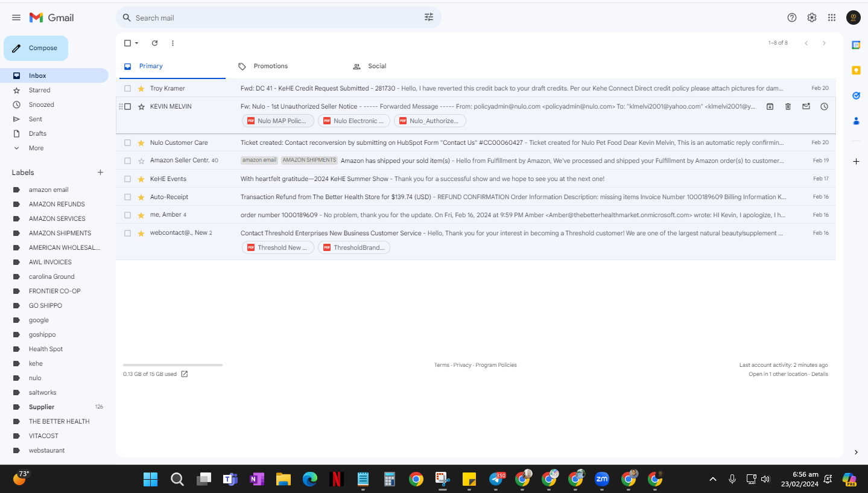Archive the KEVIN MELVIN email

(770, 107)
